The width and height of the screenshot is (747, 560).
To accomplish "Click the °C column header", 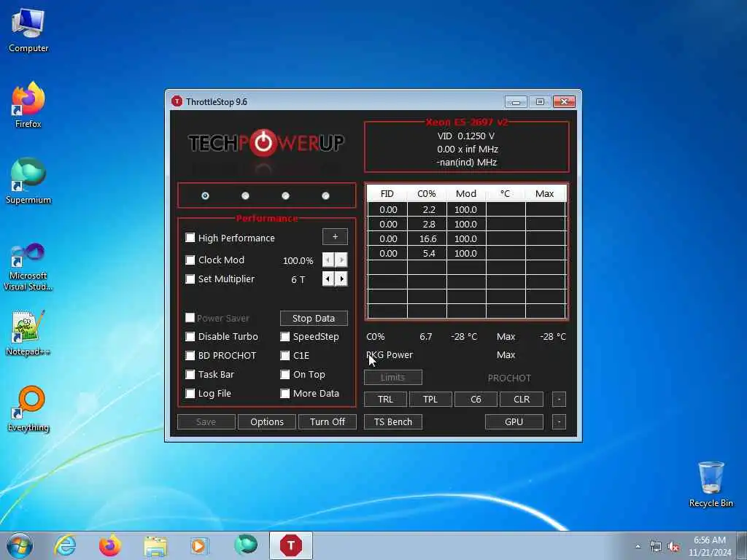I will pos(505,193).
